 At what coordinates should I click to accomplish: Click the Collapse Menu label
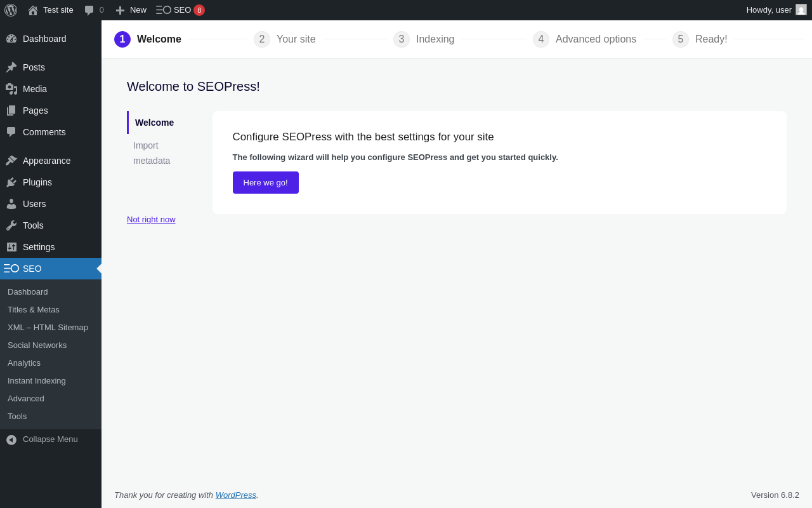click(50, 439)
